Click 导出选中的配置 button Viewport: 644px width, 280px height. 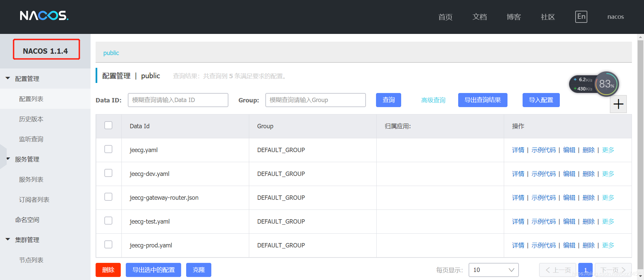[153, 270]
